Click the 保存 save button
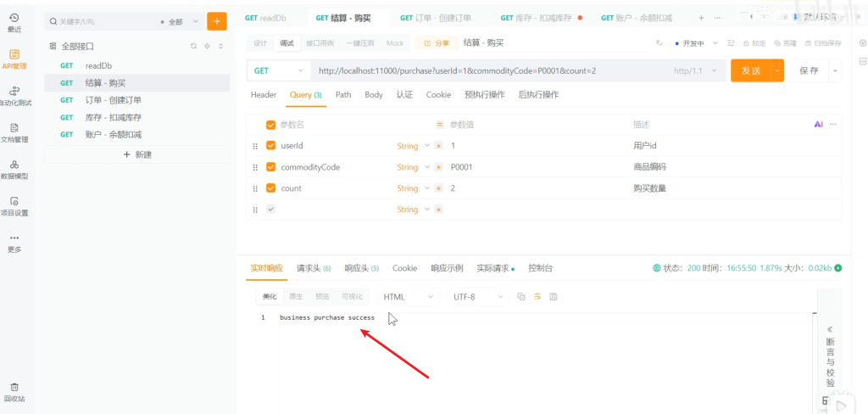This screenshot has width=868, height=414. tap(809, 70)
